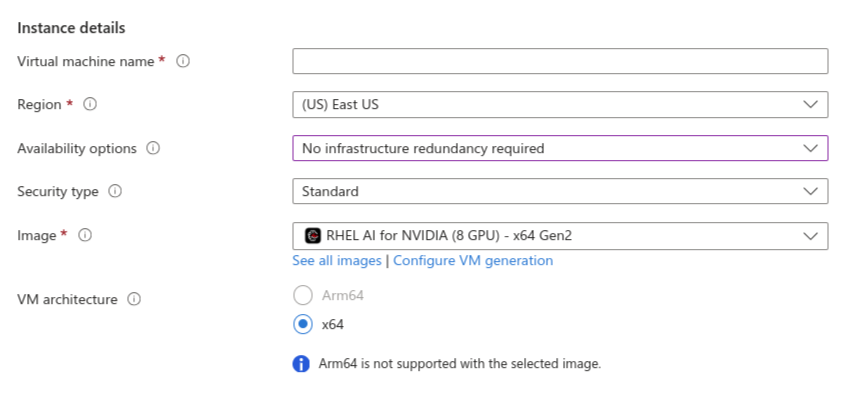Select the x64 architecture radio button

(303, 324)
